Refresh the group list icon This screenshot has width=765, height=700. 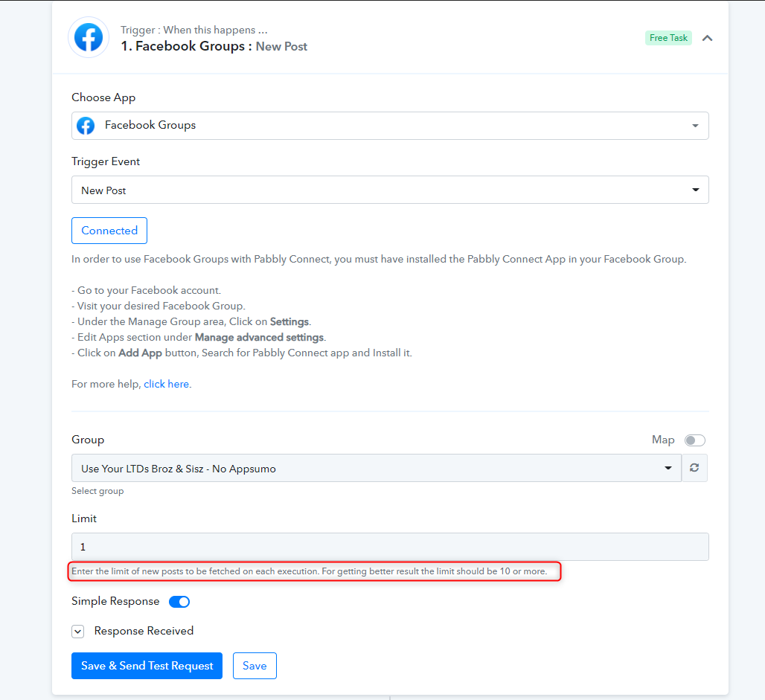point(694,468)
